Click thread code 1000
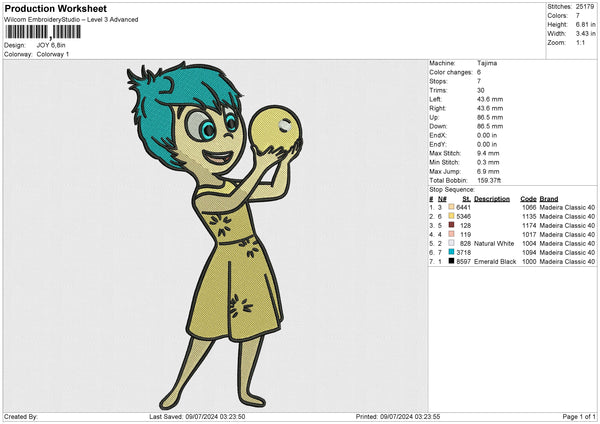 [x=529, y=261]
